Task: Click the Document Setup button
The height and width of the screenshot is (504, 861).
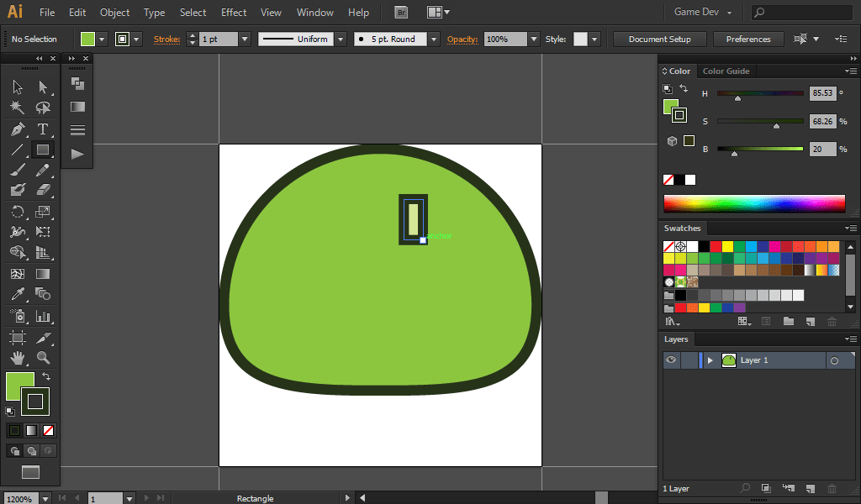Action: coord(659,39)
